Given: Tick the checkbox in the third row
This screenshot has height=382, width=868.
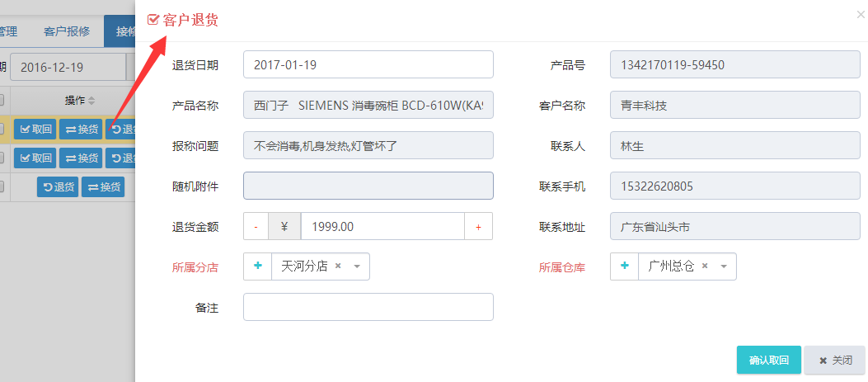Looking at the screenshot, I should 2,186.
